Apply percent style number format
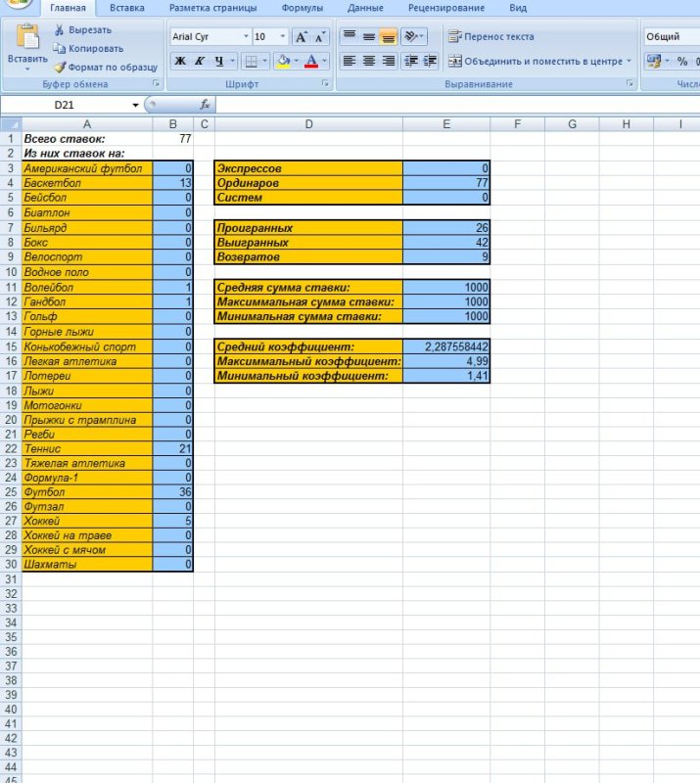 [682, 61]
